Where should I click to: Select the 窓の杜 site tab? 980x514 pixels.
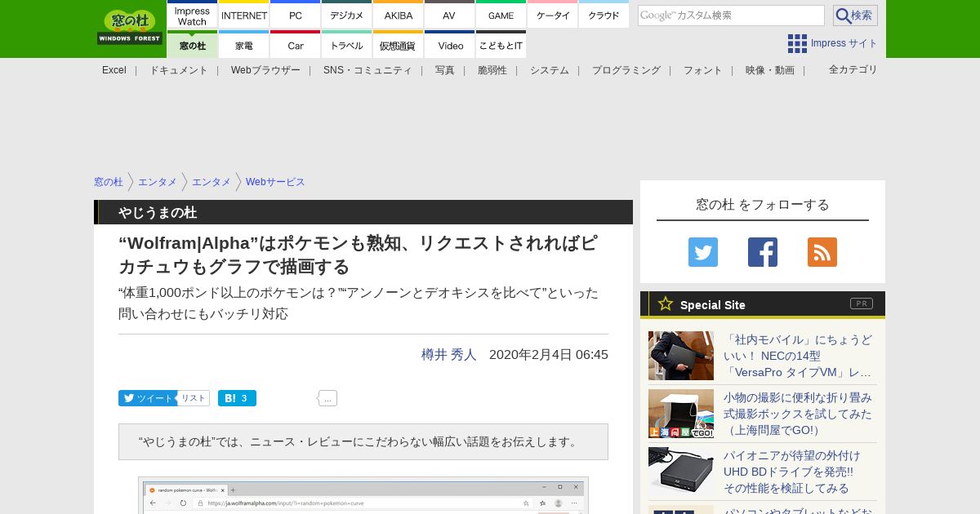192,45
